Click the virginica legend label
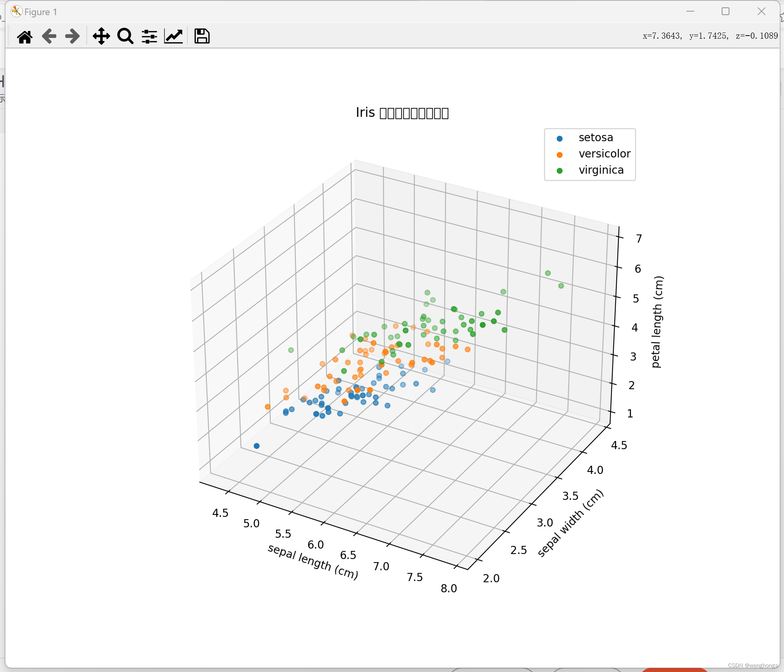The image size is (784, 672). (601, 170)
